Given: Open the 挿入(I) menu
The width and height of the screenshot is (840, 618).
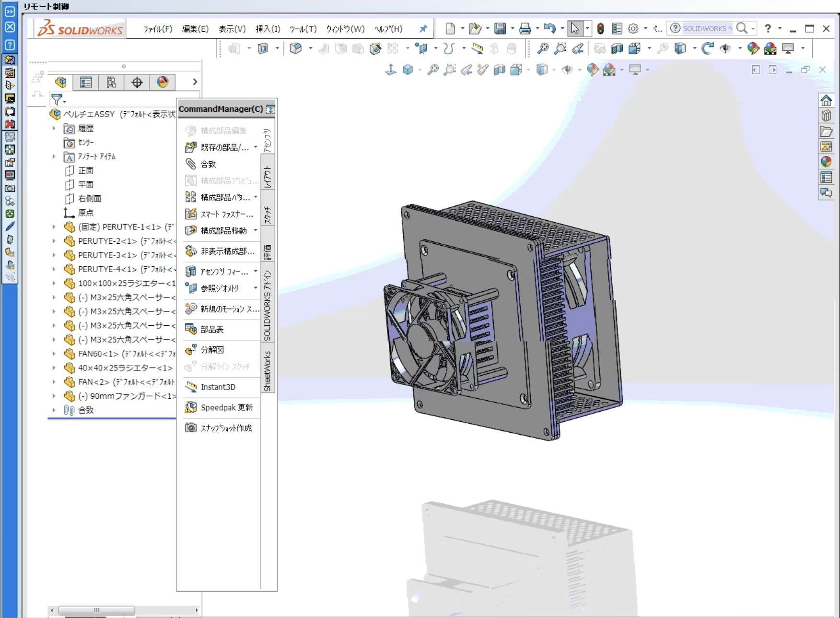Looking at the screenshot, I should (268, 29).
